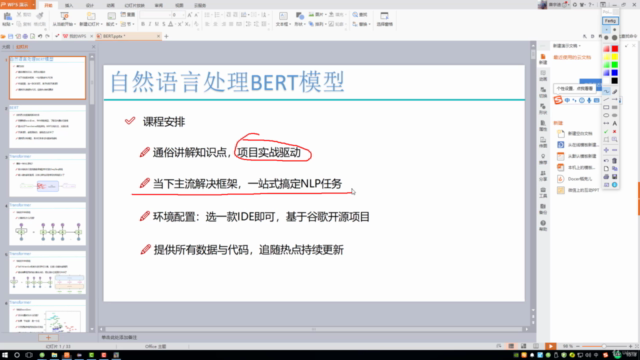Add new slide with bottom plus button

tap(48, 338)
